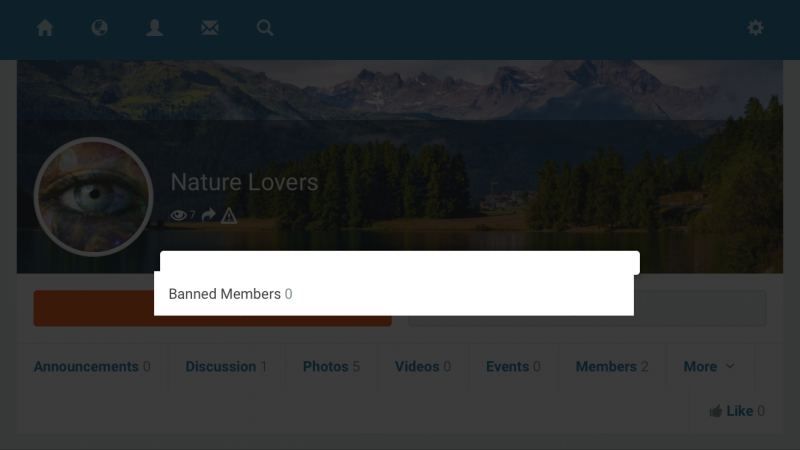800x450 pixels.
Task: Click the share arrow icon
Action: coord(209,215)
